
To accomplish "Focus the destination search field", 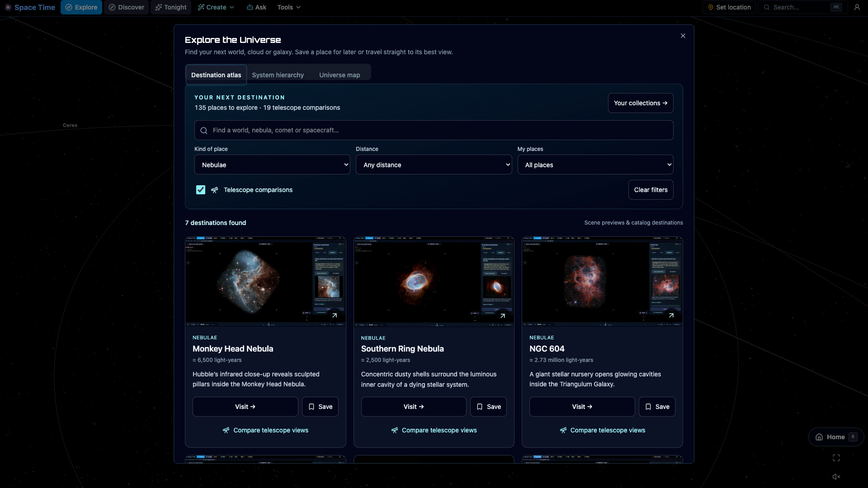I will [434, 130].
